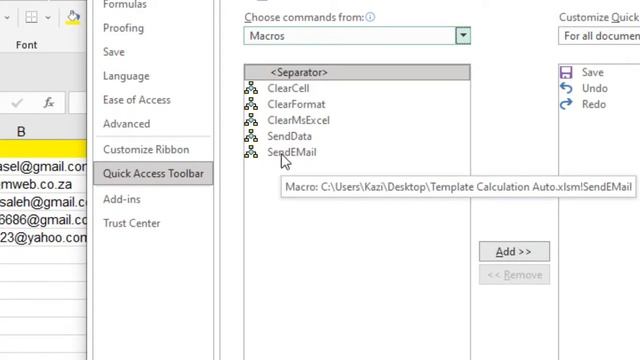This screenshot has height=360, width=640.
Task: Click the cell ending with 23@yahoo.com
Action: tap(43, 238)
